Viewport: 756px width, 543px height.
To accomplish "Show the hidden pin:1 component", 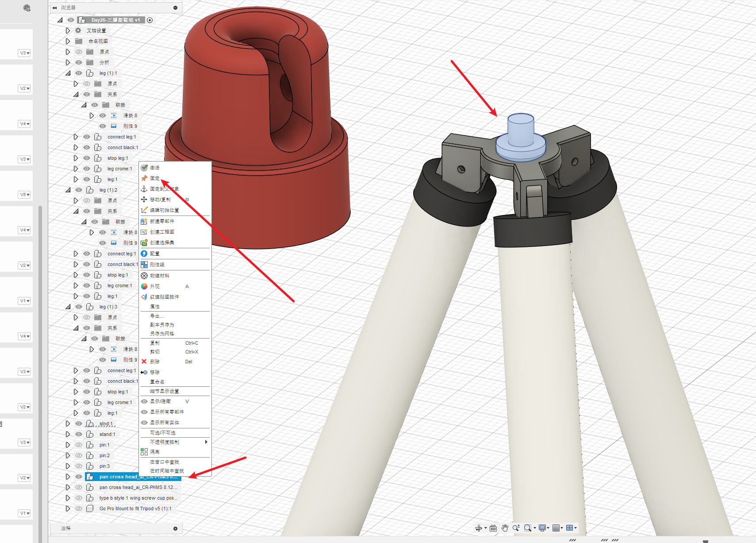I will click(x=79, y=445).
